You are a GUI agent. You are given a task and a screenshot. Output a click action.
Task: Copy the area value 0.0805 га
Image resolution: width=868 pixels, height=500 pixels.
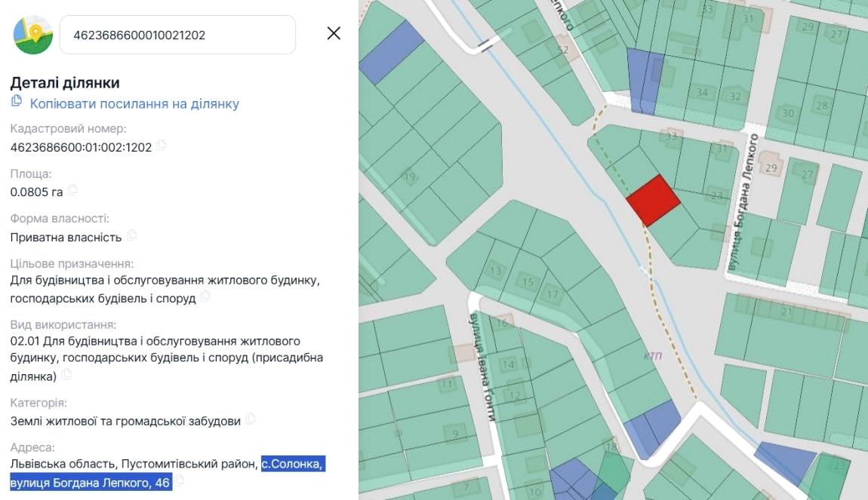point(73,191)
